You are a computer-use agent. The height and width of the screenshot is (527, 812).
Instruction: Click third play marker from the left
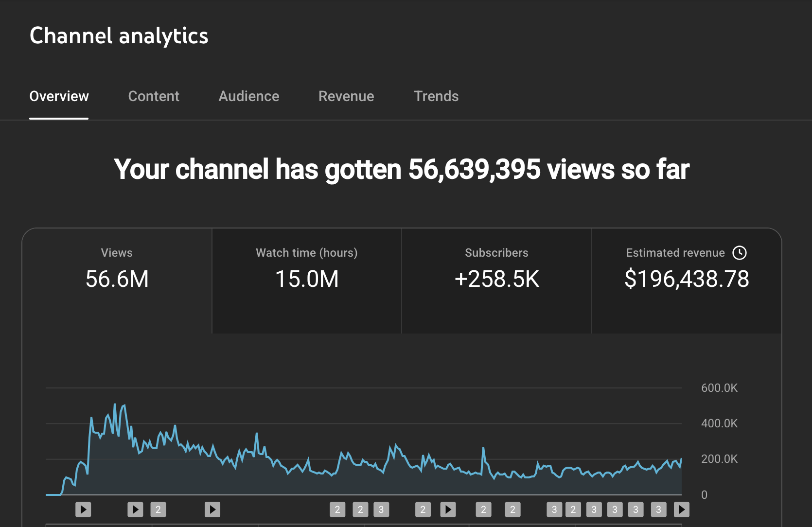click(x=212, y=509)
